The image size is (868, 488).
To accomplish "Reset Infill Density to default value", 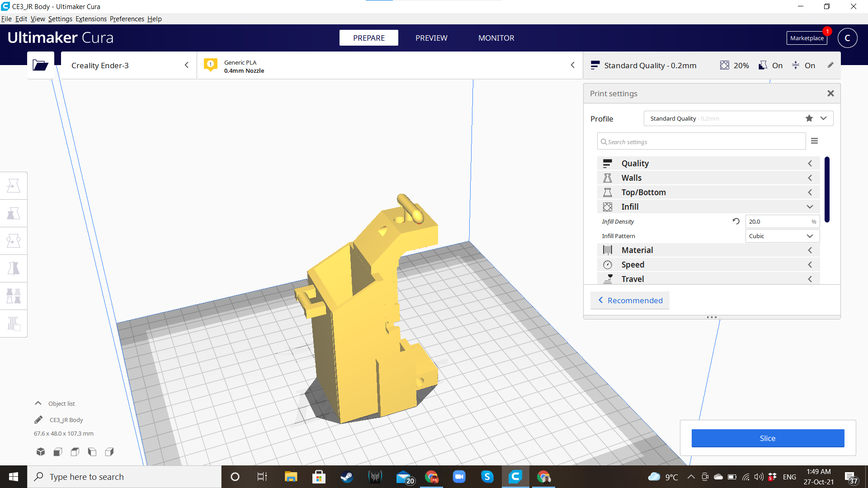I will (736, 221).
